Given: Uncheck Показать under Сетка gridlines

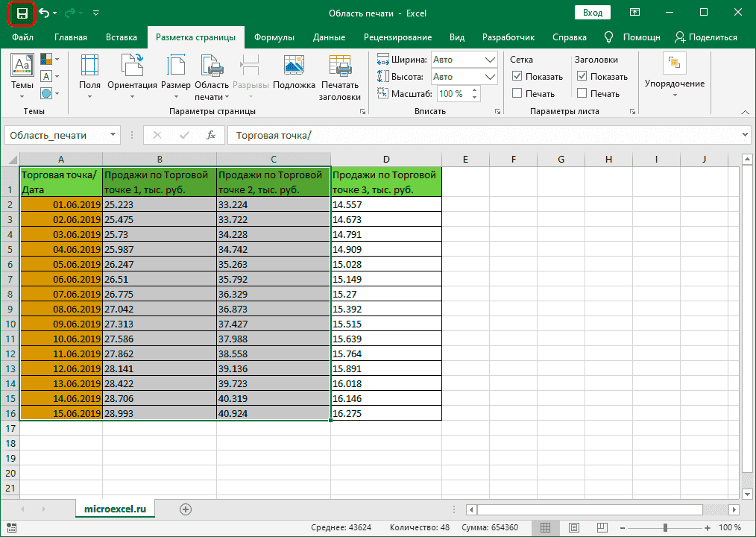Looking at the screenshot, I should [517, 76].
